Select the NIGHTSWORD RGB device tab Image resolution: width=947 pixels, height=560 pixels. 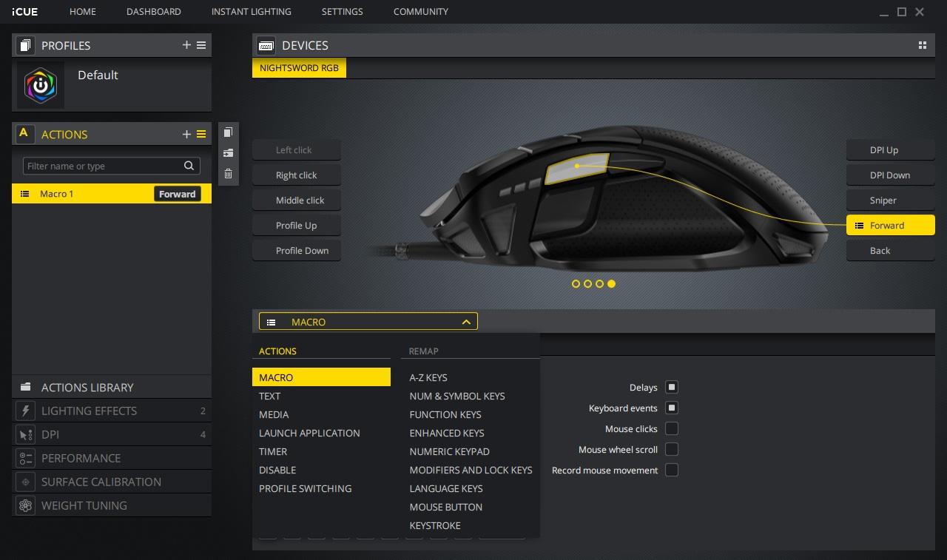pyautogui.click(x=300, y=68)
